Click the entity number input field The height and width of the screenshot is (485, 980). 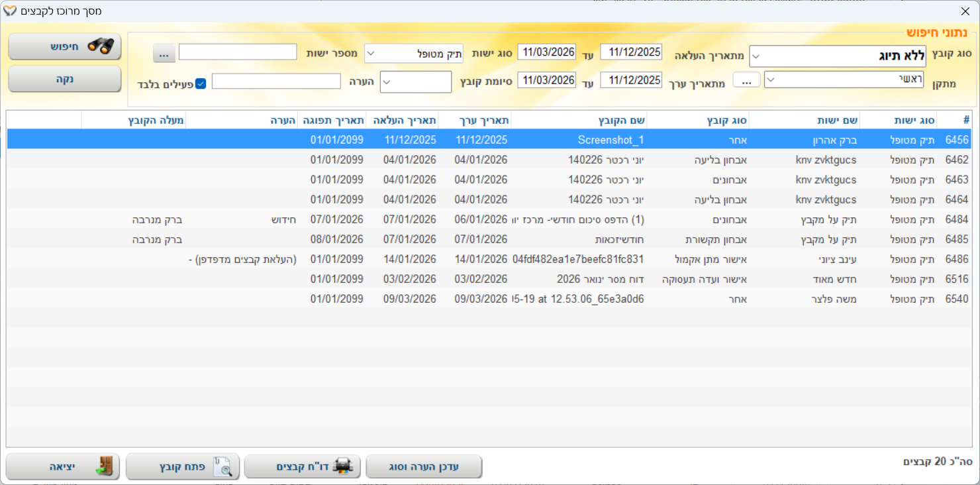click(x=238, y=52)
